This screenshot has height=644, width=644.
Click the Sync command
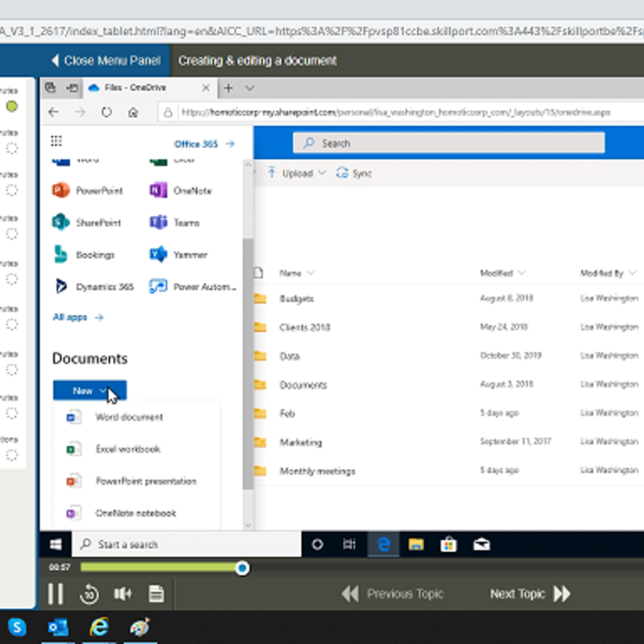(x=354, y=173)
